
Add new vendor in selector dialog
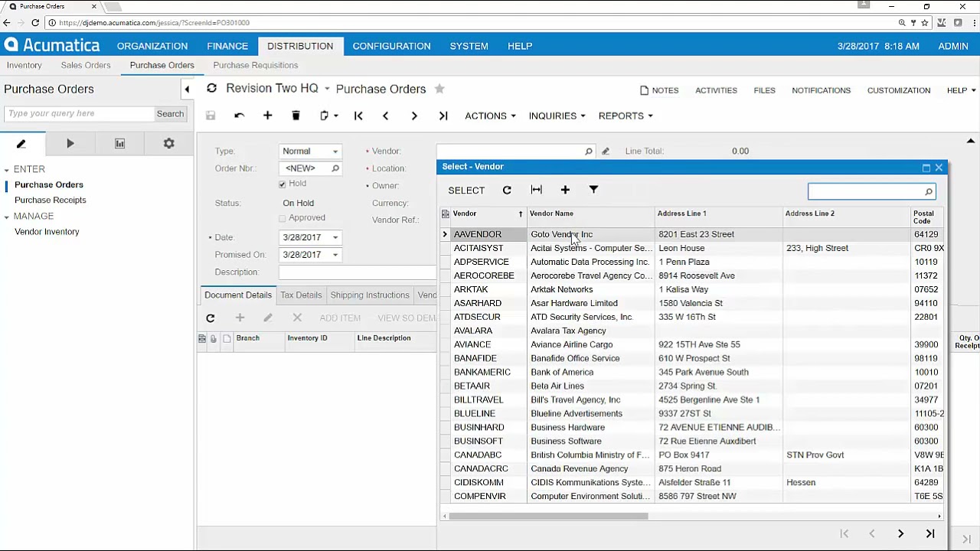(x=565, y=190)
